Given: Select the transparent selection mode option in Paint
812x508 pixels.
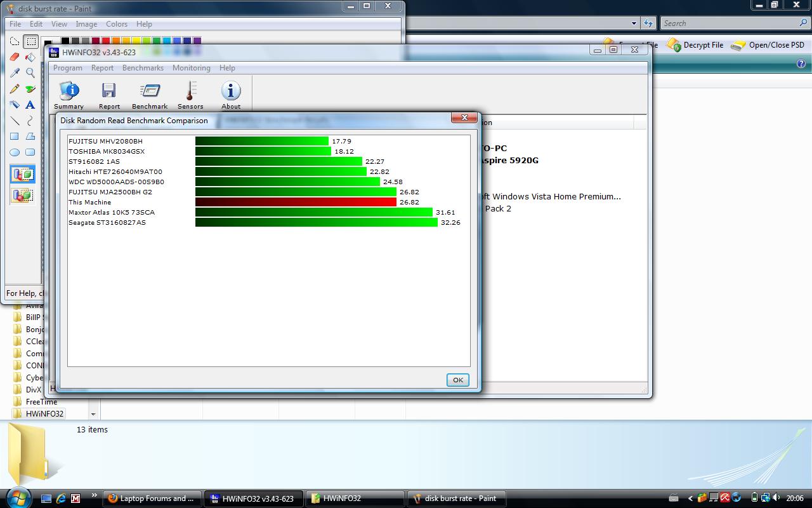Looking at the screenshot, I should (x=22, y=195).
